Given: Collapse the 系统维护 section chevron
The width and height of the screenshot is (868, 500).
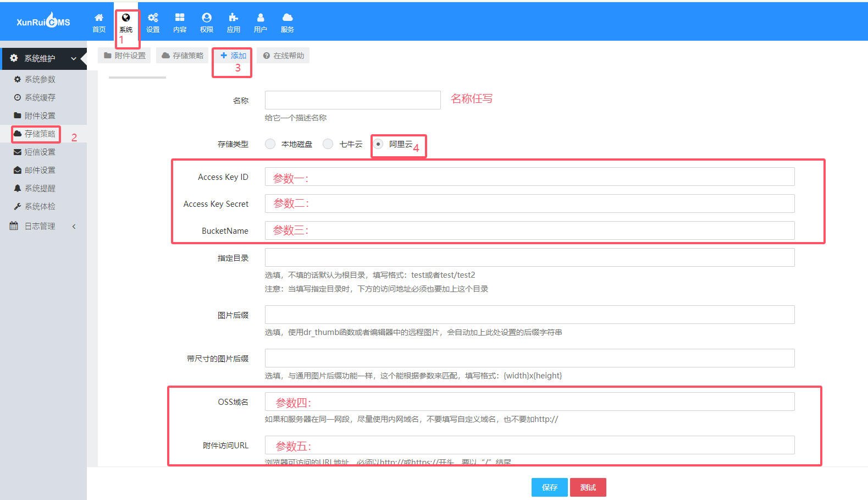Looking at the screenshot, I should pos(74,58).
